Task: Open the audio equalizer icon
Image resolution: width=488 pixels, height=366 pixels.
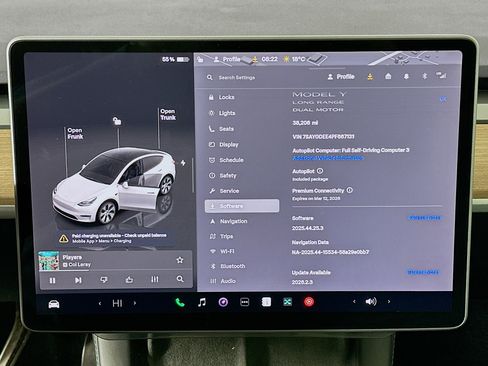Action: click(155, 279)
